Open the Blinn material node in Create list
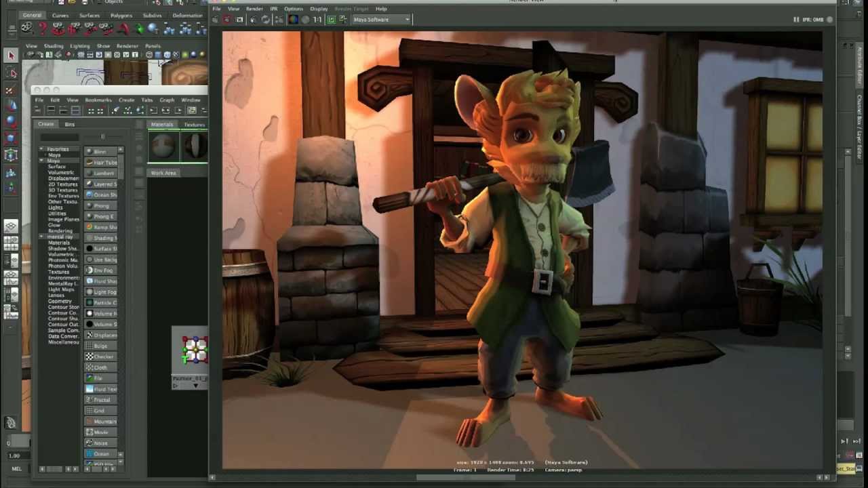 click(100, 151)
